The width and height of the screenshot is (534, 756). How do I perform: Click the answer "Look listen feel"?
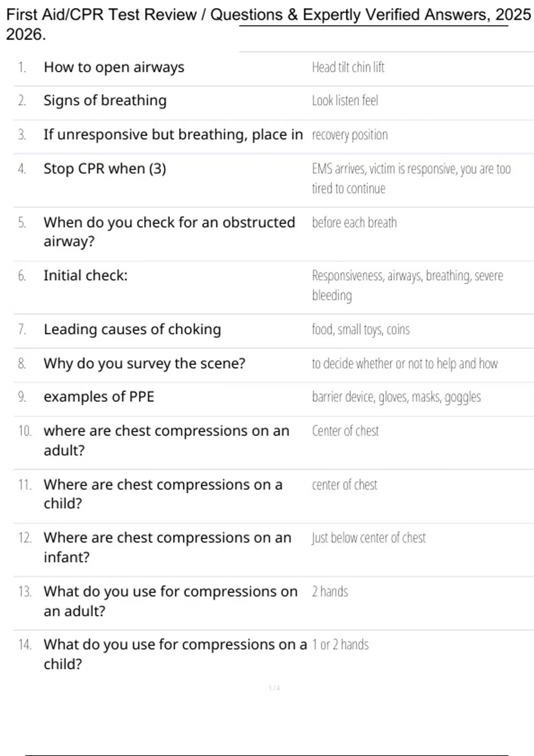[x=345, y=101]
